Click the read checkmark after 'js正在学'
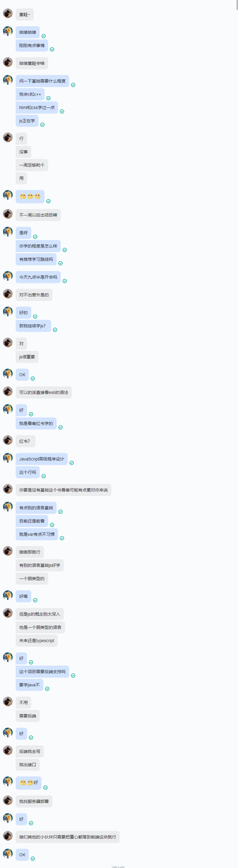 pos(42,125)
